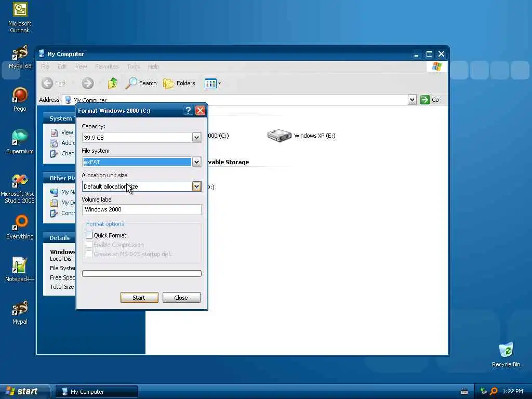Click the Details panel header
This screenshot has height=399, width=532.
(59, 238)
